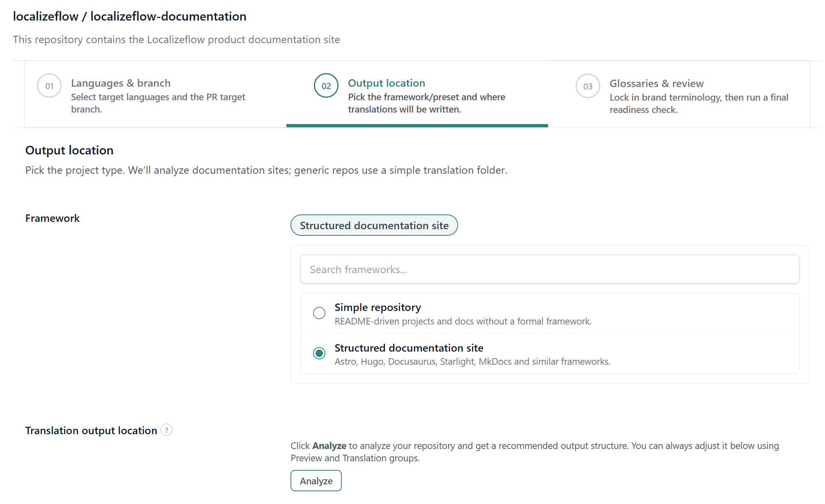
Task: Collapse the Structured documentation site picker
Action: pos(374,225)
